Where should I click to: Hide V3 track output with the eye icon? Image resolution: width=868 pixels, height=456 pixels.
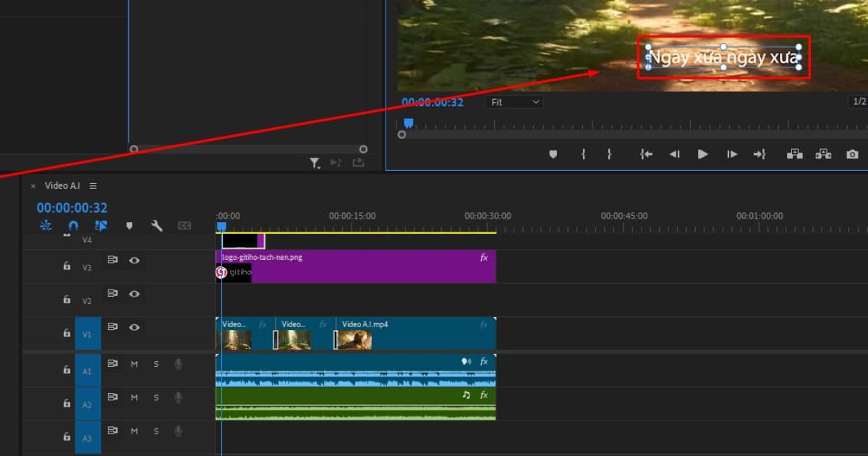point(134,261)
